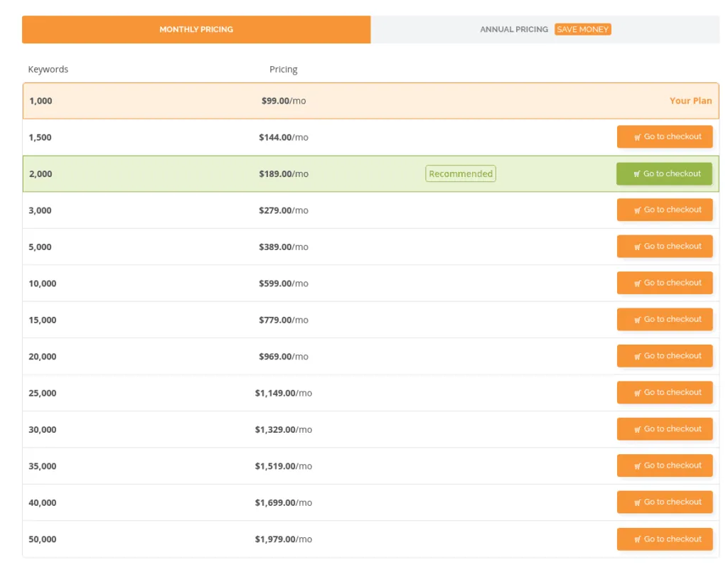
Task: Go to checkout for 30,000 keywords plan
Action: click(x=665, y=429)
